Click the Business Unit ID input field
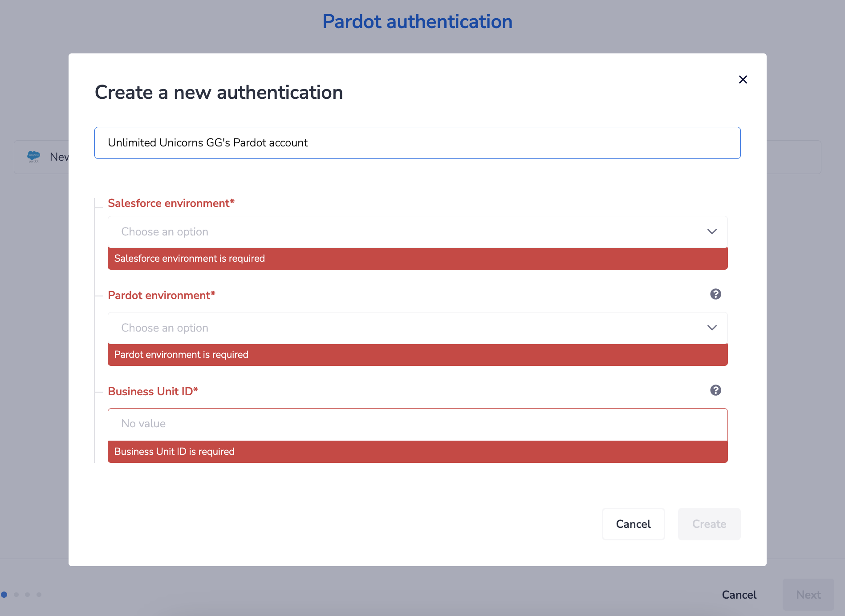Screen dimensions: 845x616 (x=418, y=425)
